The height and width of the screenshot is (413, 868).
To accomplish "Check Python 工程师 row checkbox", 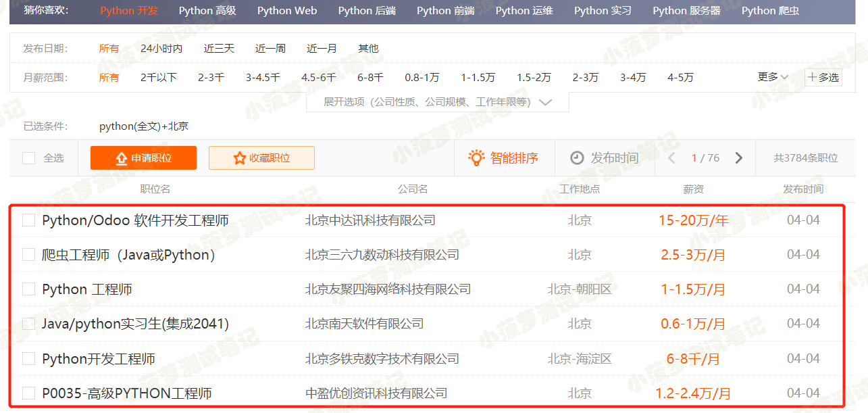I will click(x=29, y=289).
